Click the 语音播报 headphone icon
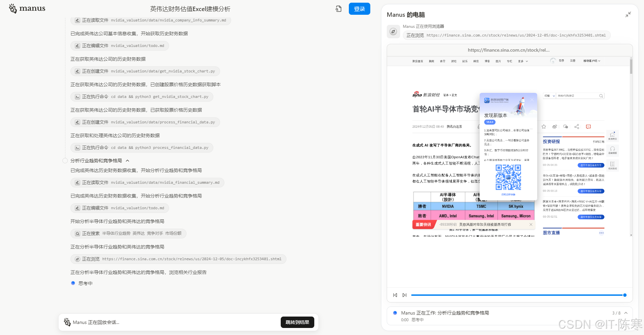Image resolution: width=644 pixels, height=335 pixels. (612, 150)
